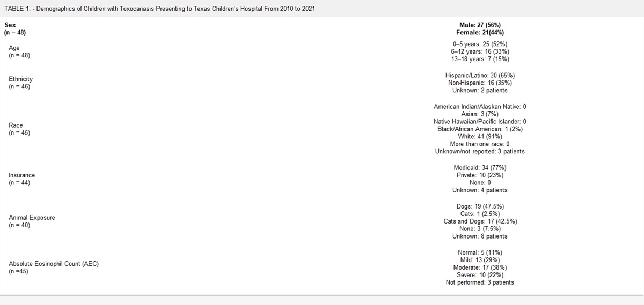Click '6–12 years: 16 (33%)' entry
Image resolution: width=644 pixels, height=305 pixels.
[479, 51]
